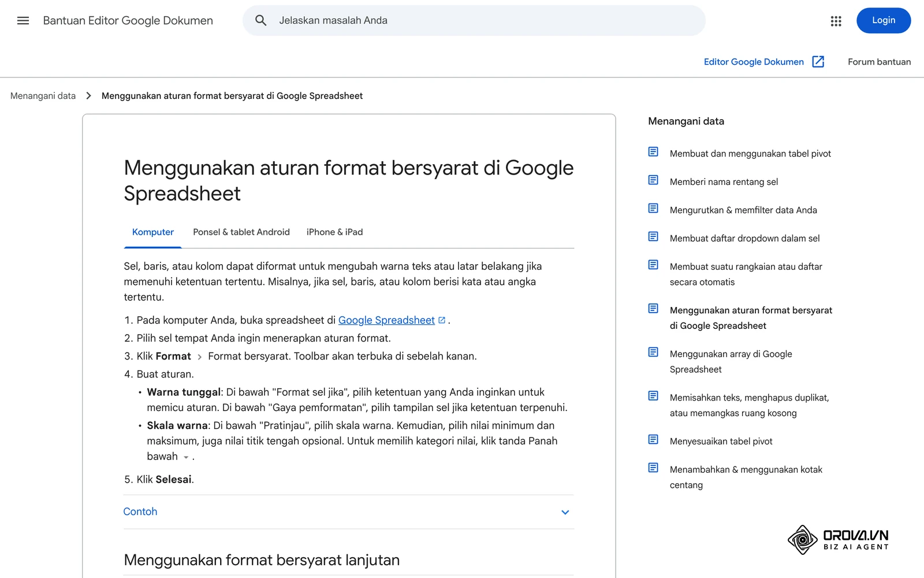The image size is (924, 578).
Task: Follow the Google Spreadsheet link in step 1
Action: tap(386, 320)
